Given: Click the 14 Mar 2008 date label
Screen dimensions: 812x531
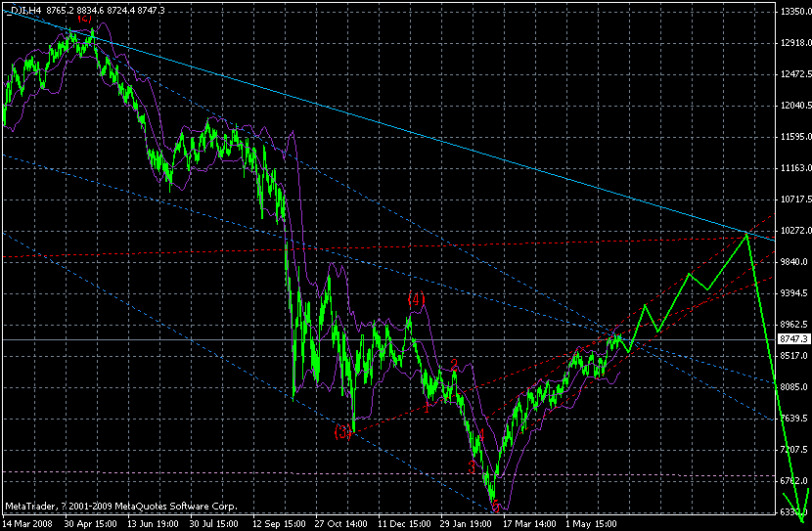Looking at the screenshot, I should (x=27, y=524).
